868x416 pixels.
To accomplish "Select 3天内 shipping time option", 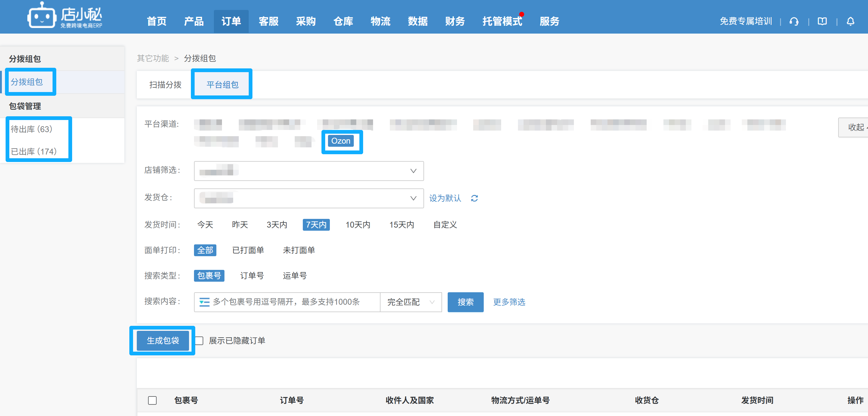I will coord(277,225).
